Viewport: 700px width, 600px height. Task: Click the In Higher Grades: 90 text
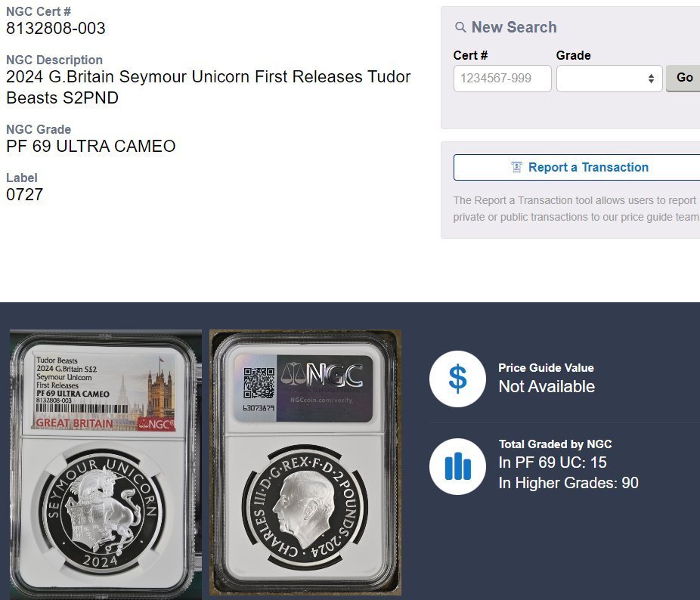pyautogui.click(x=568, y=483)
